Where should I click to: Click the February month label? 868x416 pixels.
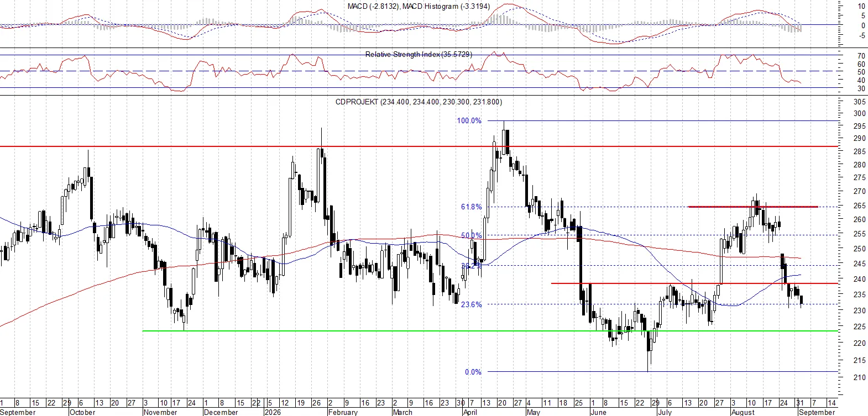(x=343, y=412)
